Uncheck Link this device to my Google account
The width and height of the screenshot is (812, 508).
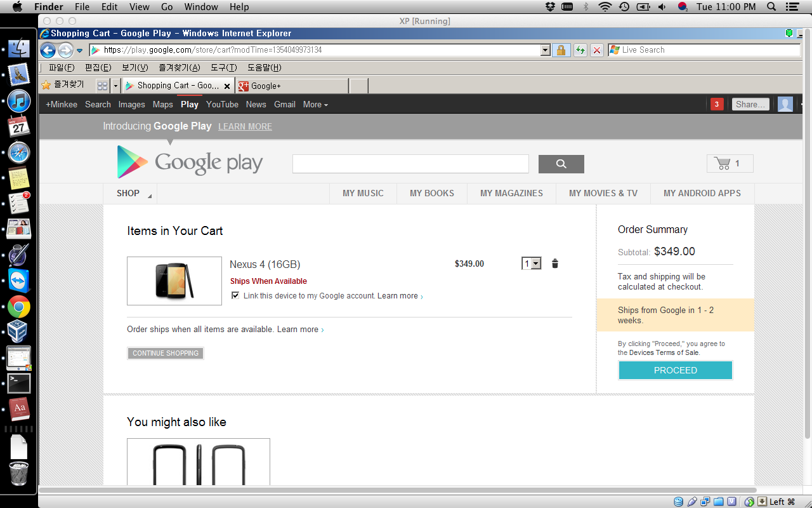coord(235,296)
